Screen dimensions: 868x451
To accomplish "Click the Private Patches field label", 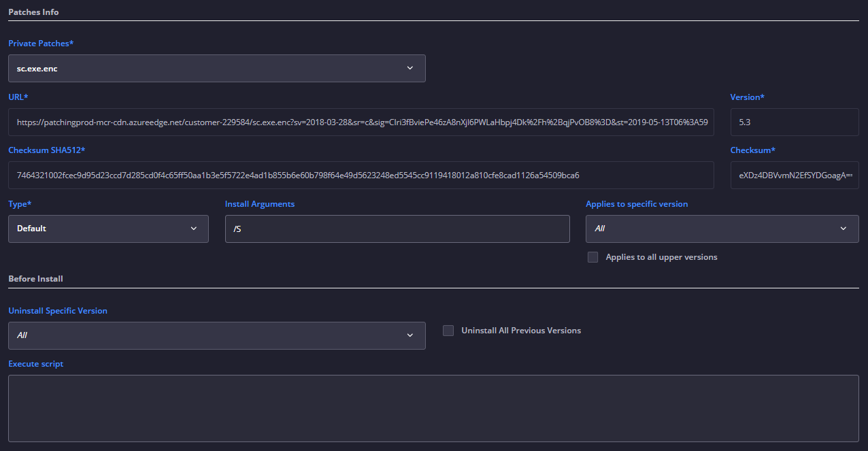I will coord(41,44).
